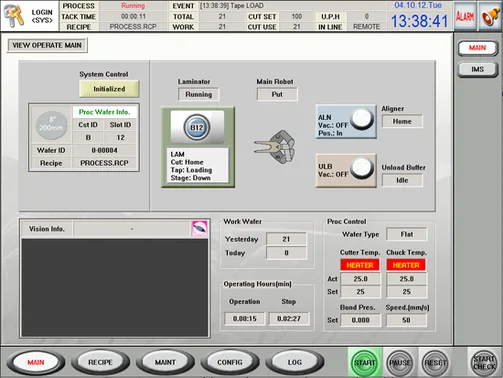Click the clock 13:38:41

[x=419, y=21]
